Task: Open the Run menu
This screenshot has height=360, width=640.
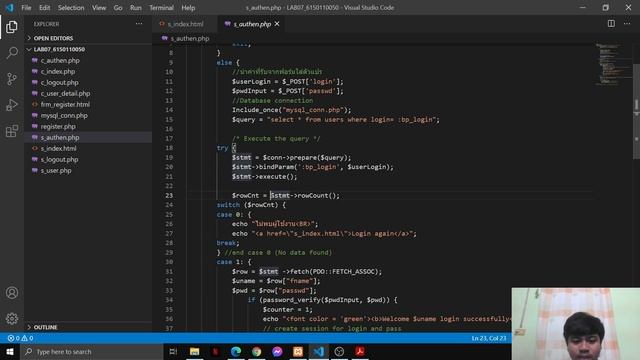Action: click(136, 8)
